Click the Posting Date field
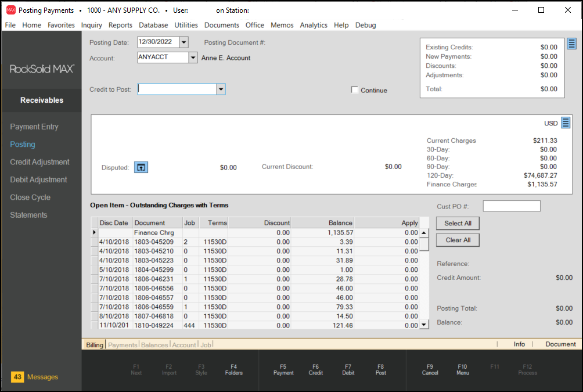 [x=159, y=42]
